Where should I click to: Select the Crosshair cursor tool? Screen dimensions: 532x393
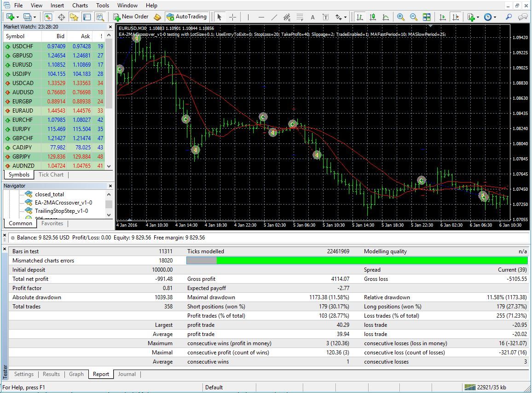pyautogui.click(x=232, y=17)
